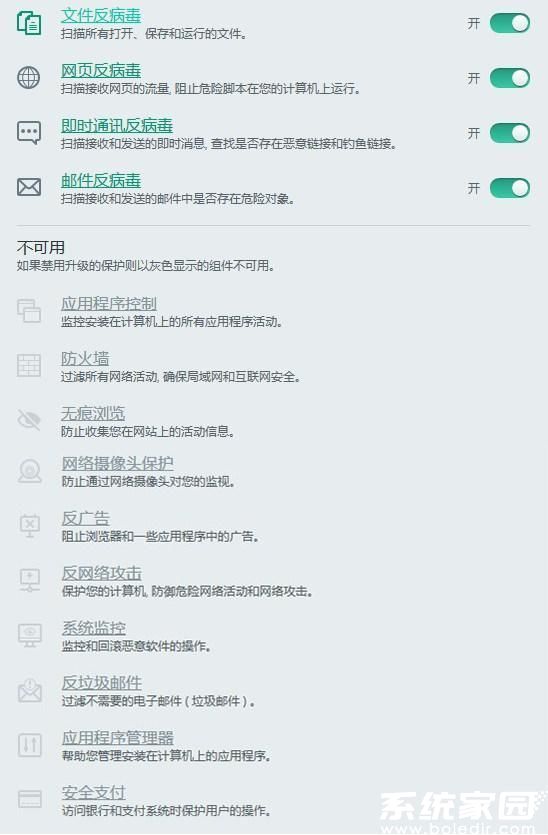Switch off 即时通讯反病毒 protection toggle
The image size is (548, 835).
(510, 133)
